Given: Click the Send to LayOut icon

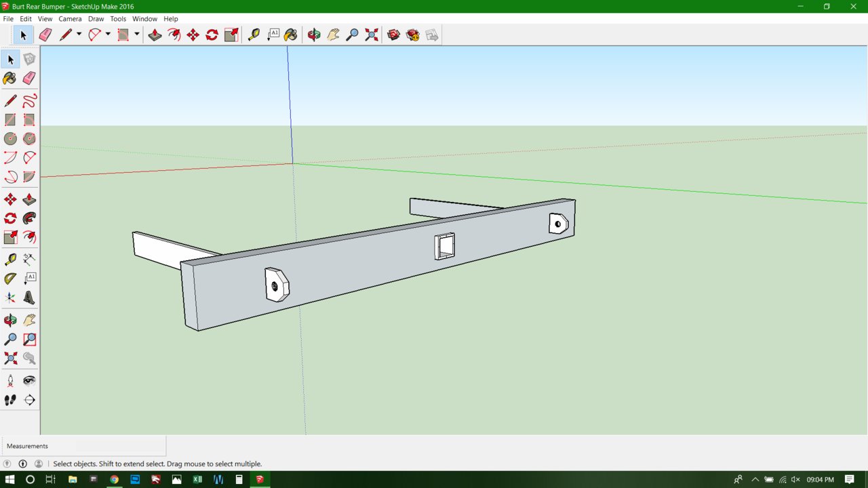Looking at the screenshot, I should point(431,35).
